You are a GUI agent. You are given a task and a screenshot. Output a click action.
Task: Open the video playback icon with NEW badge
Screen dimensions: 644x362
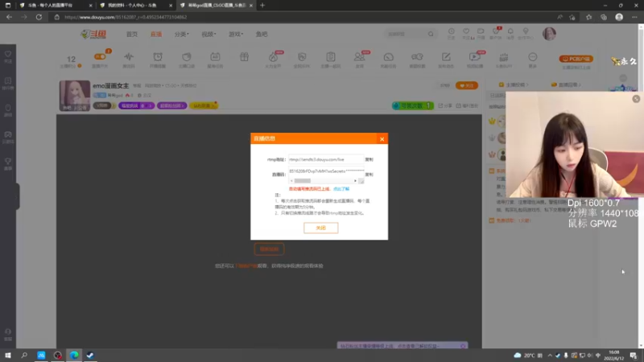(475, 59)
